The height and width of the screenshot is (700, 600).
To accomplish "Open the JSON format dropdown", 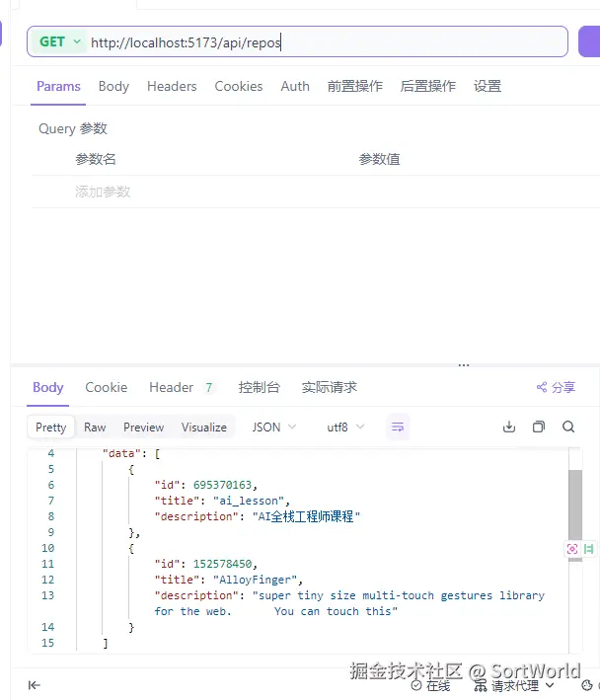I will (274, 428).
